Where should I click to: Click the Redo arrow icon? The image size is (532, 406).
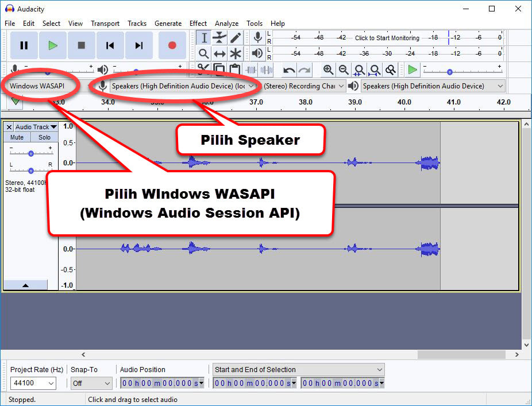click(304, 70)
